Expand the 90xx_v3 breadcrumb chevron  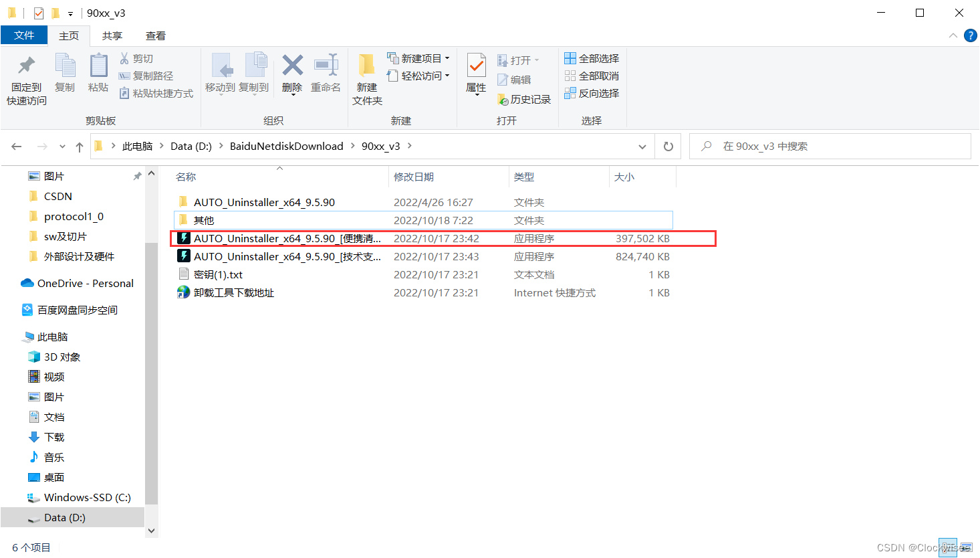coord(410,146)
